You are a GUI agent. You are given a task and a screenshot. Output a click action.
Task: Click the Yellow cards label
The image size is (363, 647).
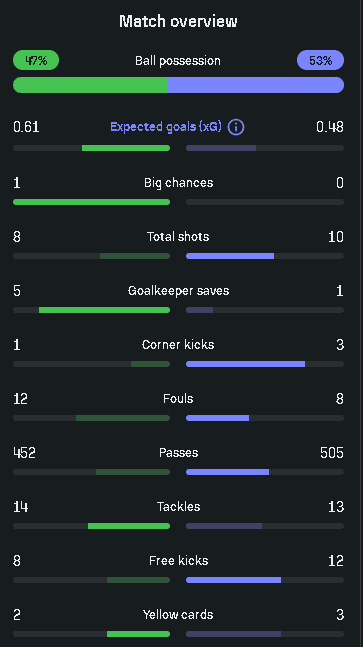coord(178,615)
